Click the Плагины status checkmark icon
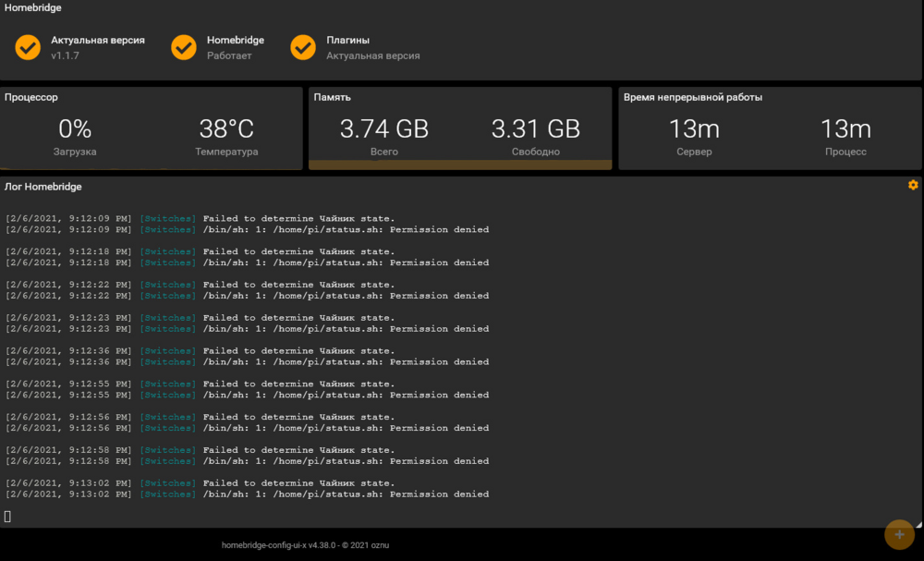924x561 pixels. [303, 47]
